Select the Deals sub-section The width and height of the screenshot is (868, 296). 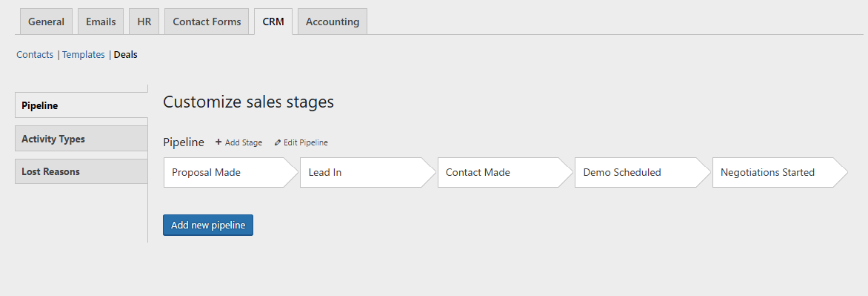click(x=126, y=54)
